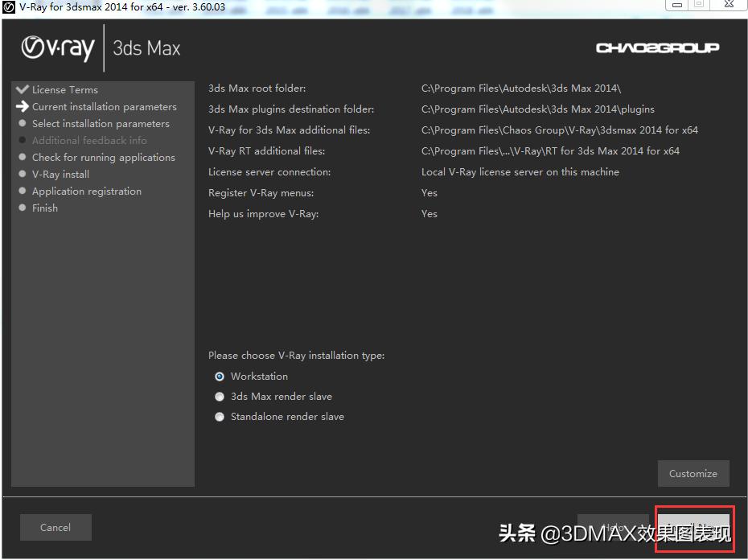
Task: Click 'Please choose V-Ray installation type' text
Action: tap(296, 356)
